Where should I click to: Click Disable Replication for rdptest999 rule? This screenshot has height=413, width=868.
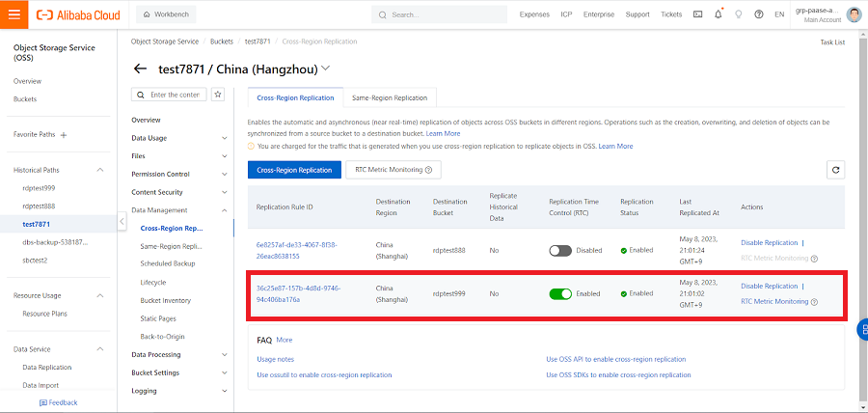[769, 286]
